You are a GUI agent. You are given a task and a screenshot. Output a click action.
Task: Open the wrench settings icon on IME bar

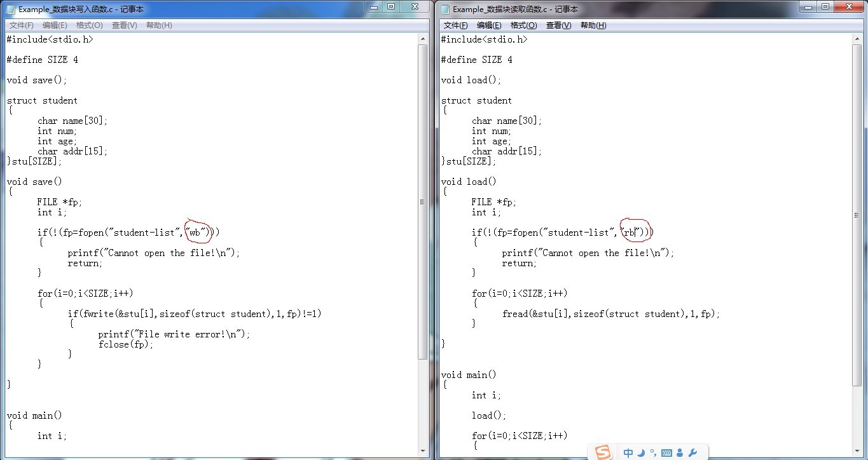point(692,453)
